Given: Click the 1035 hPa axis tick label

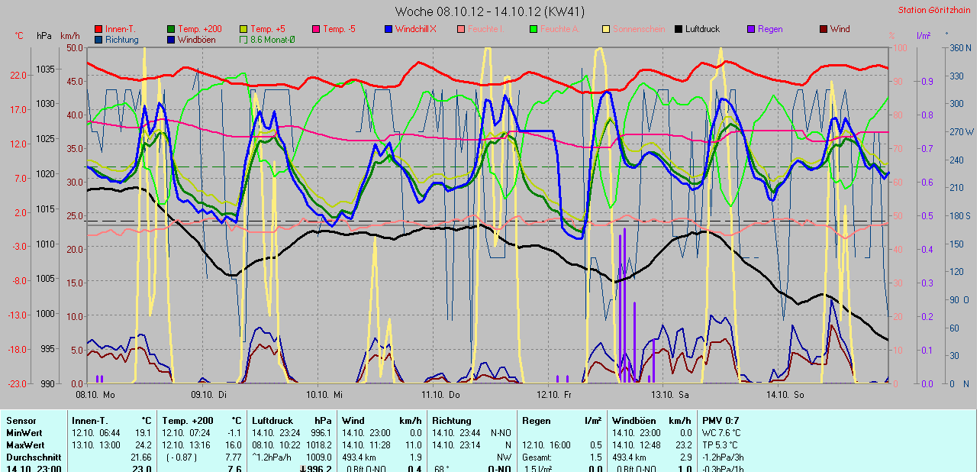Looking at the screenshot, I should pos(45,69).
